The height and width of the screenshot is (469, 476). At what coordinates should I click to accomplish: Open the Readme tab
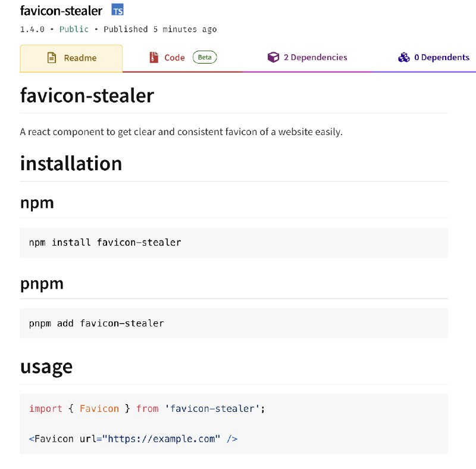(71, 58)
